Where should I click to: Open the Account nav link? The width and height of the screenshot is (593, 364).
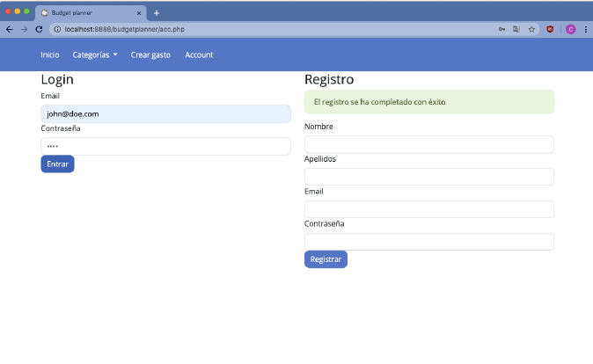[199, 55]
